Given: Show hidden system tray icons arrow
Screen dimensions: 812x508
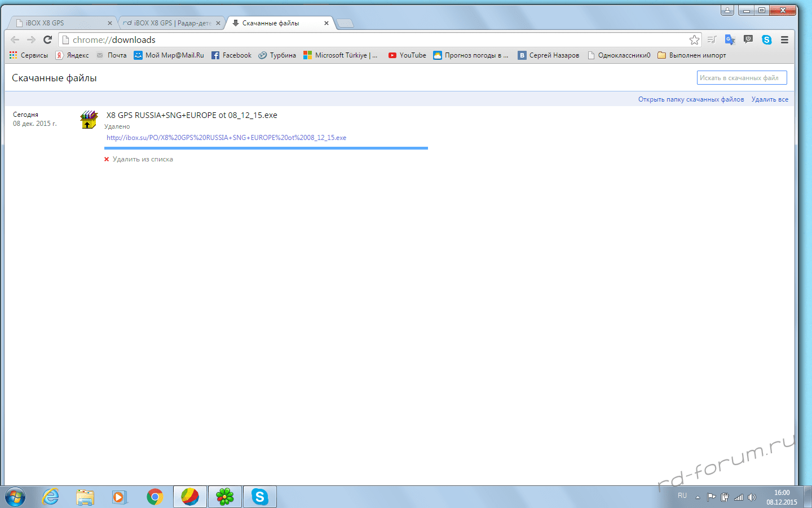Looking at the screenshot, I should pyautogui.click(x=698, y=497).
